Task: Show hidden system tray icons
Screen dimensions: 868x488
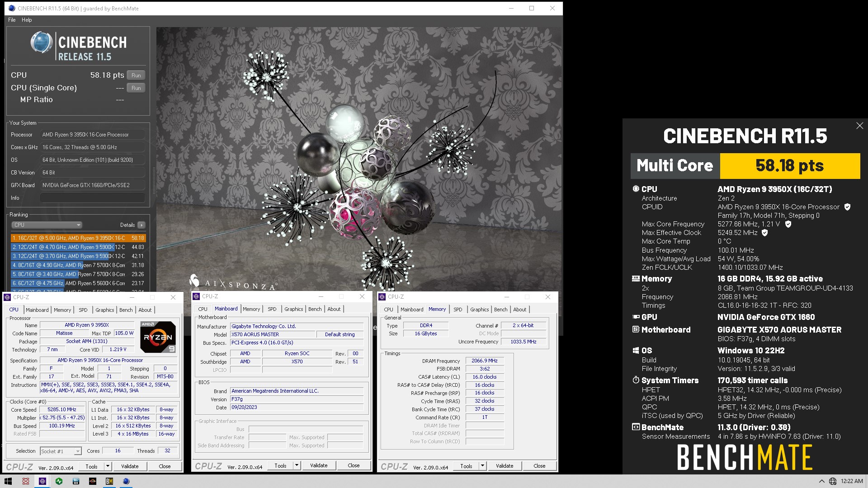Action: click(x=821, y=481)
